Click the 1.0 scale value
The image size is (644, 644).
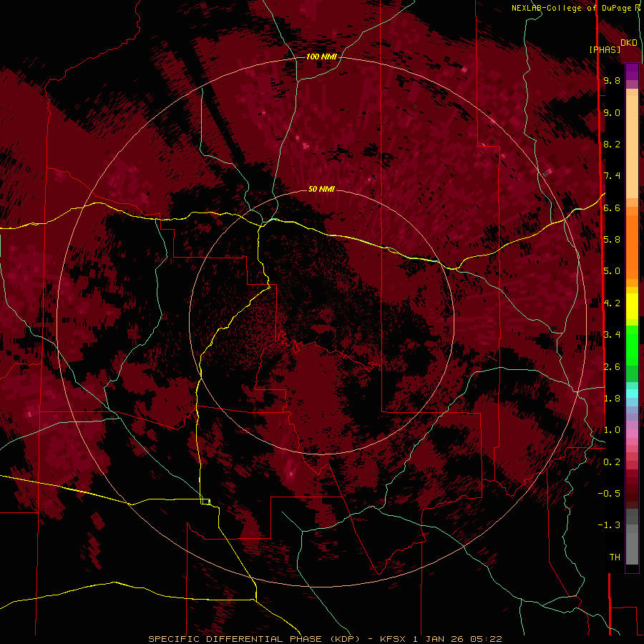click(x=612, y=430)
